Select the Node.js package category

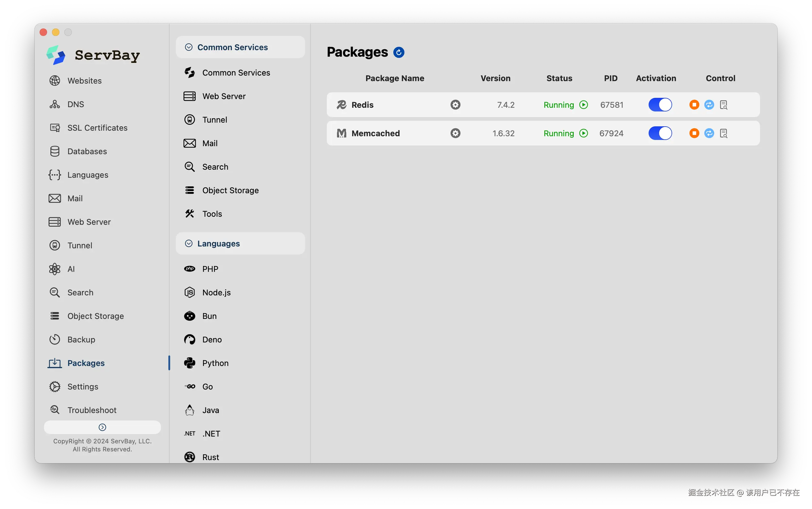216,293
